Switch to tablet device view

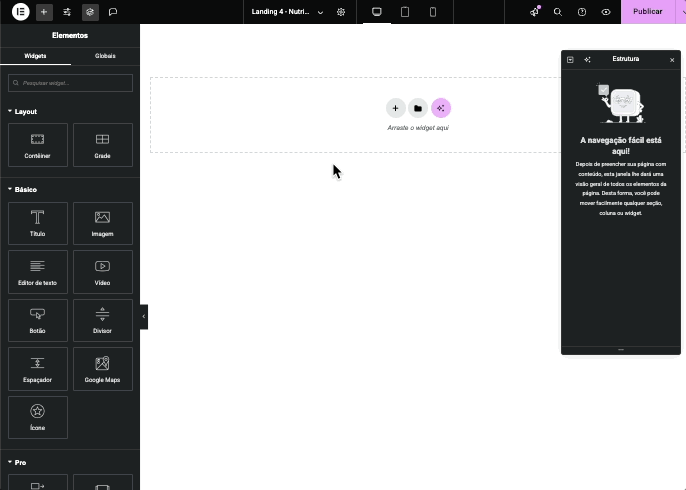tap(405, 12)
